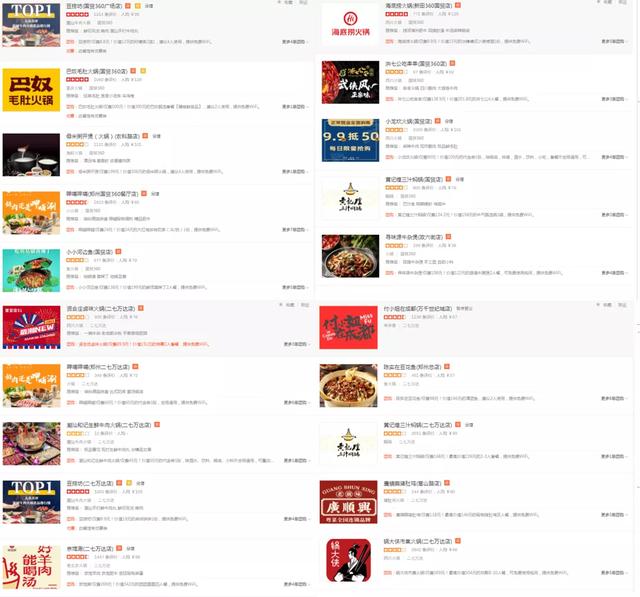Open the 武侠风 red chili thumbnail
Screen dimensions: 640x597
pos(351,82)
